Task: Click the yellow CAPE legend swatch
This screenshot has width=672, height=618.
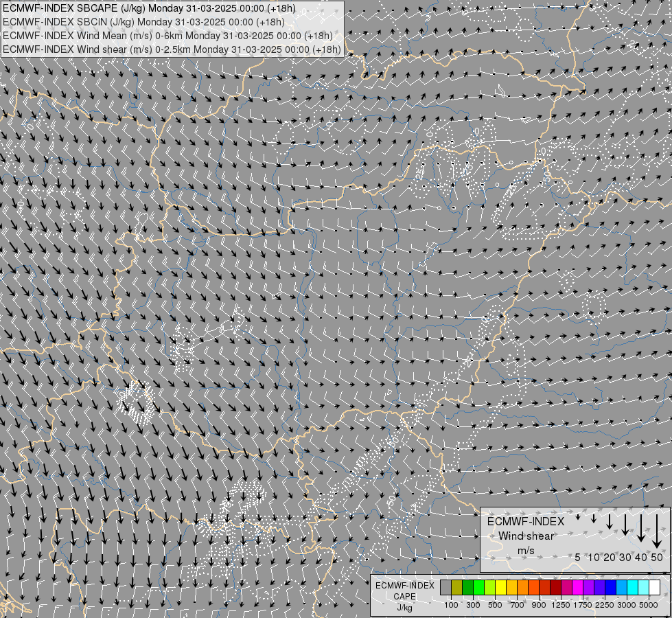Action: (500, 587)
